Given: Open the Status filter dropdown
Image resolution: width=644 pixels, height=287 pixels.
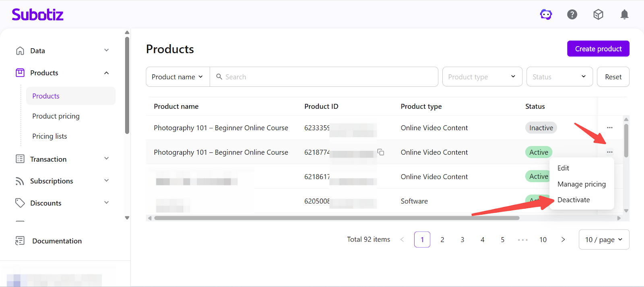Looking at the screenshot, I should pos(559,77).
